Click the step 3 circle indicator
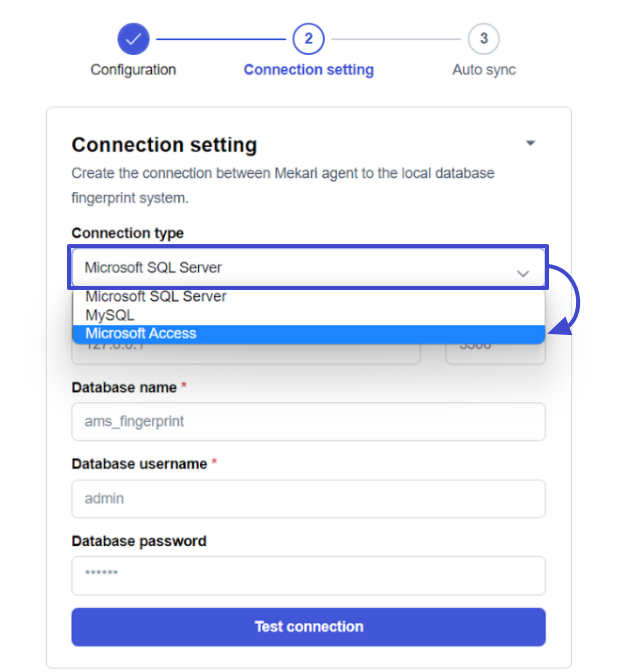Image resolution: width=628 pixels, height=672 pixels. (x=484, y=39)
